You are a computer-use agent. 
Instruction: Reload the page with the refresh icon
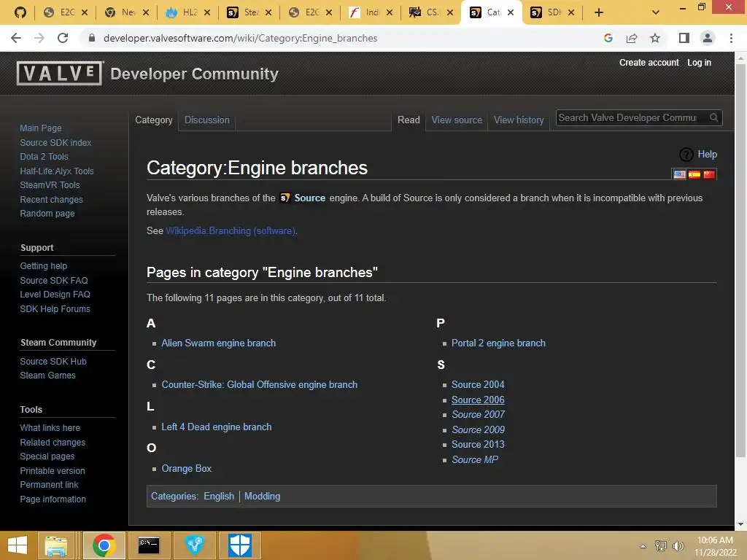pos(63,38)
